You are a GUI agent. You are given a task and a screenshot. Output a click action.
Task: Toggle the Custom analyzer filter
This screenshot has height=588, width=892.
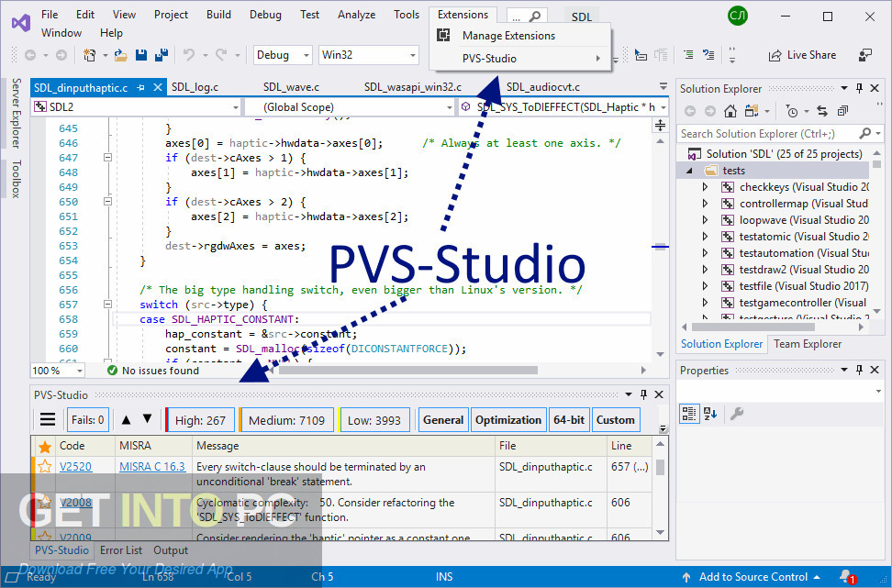click(x=616, y=420)
